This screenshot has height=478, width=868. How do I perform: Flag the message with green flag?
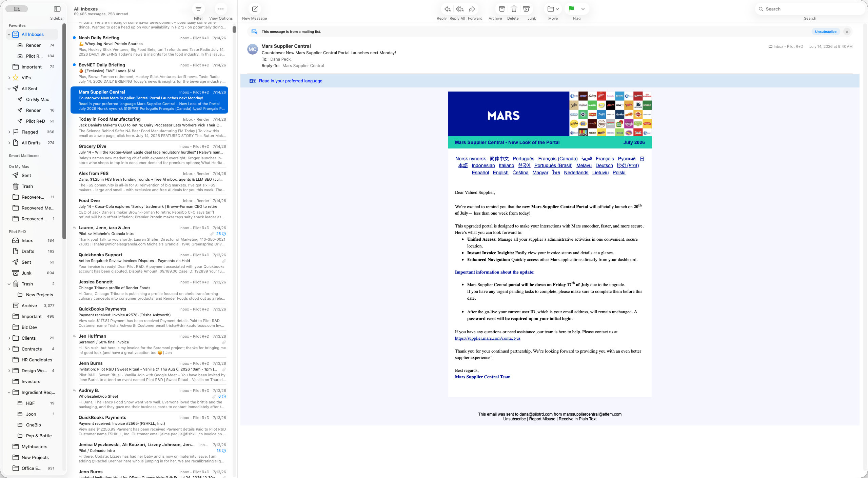(x=571, y=9)
